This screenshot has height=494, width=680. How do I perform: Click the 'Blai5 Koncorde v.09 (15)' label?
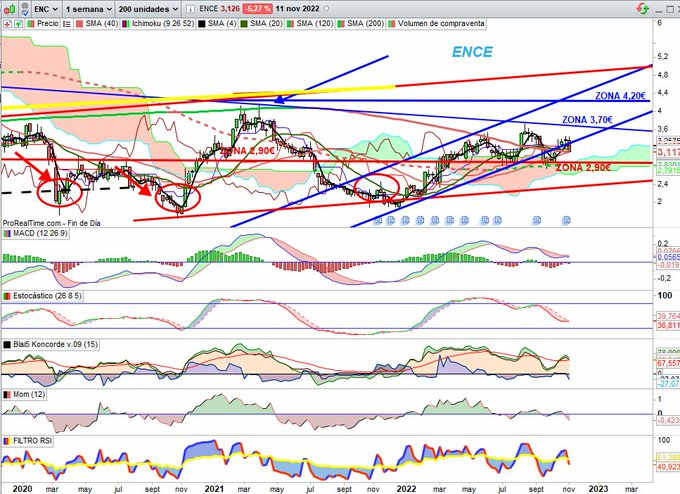[56, 344]
